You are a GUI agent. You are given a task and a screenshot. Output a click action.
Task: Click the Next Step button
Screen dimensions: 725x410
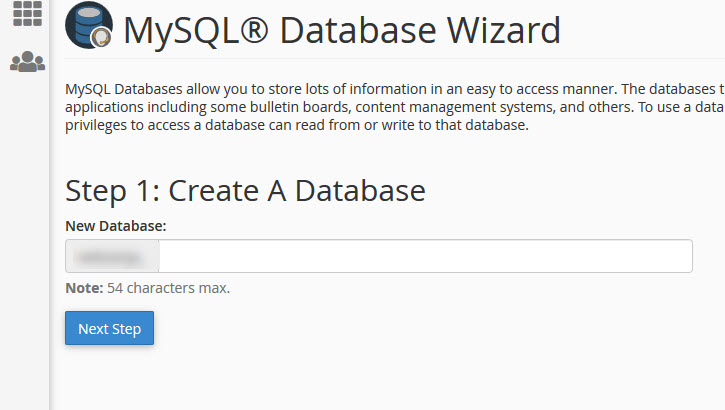point(110,328)
